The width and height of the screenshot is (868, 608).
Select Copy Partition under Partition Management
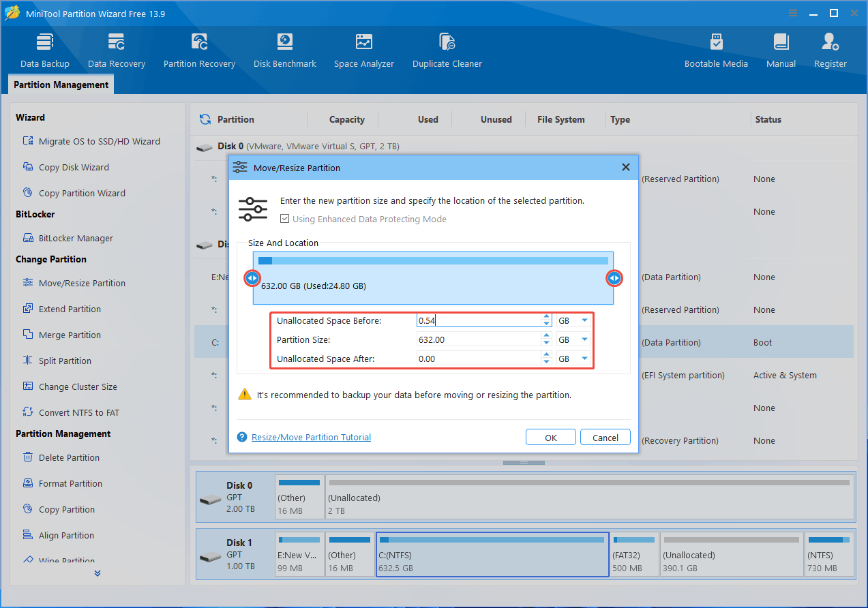click(x=59, y=509)
